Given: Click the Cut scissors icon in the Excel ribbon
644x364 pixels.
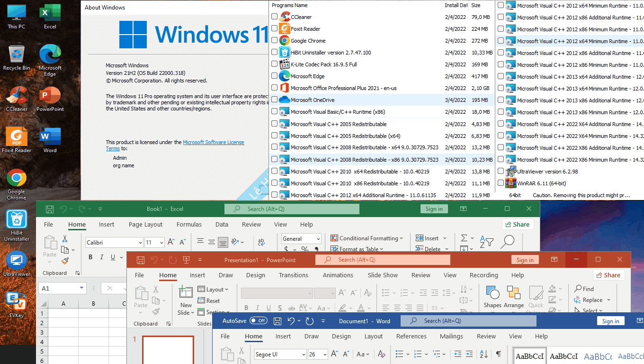Looking at the screenshot, I should point(65,239).
